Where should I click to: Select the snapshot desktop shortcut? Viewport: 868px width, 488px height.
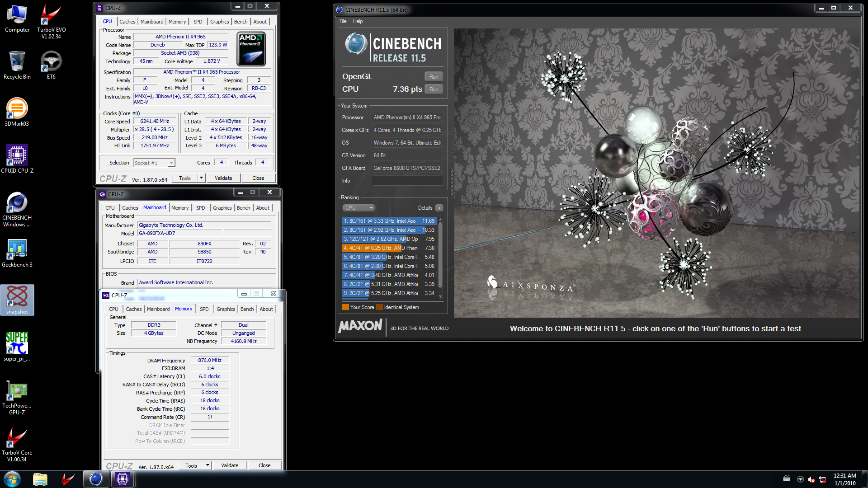(x=17, y=300)
